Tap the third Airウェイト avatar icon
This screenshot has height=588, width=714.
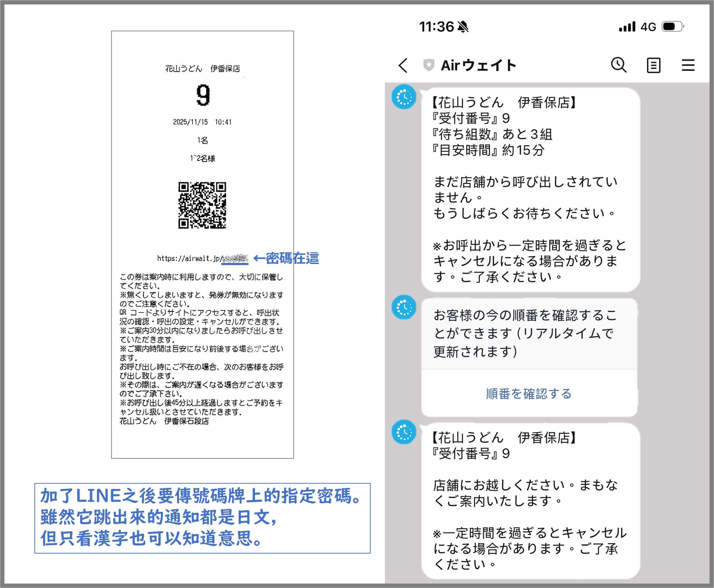[x=404, y=432]
